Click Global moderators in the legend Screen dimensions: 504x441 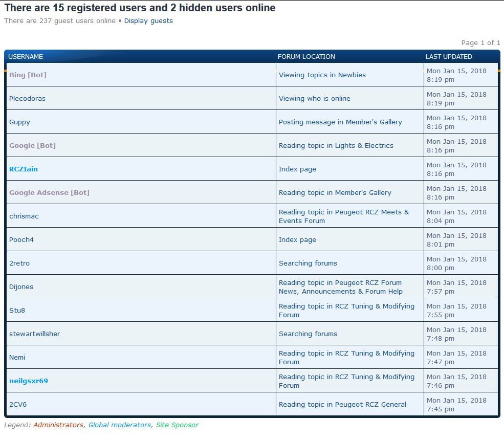point(120,425)
